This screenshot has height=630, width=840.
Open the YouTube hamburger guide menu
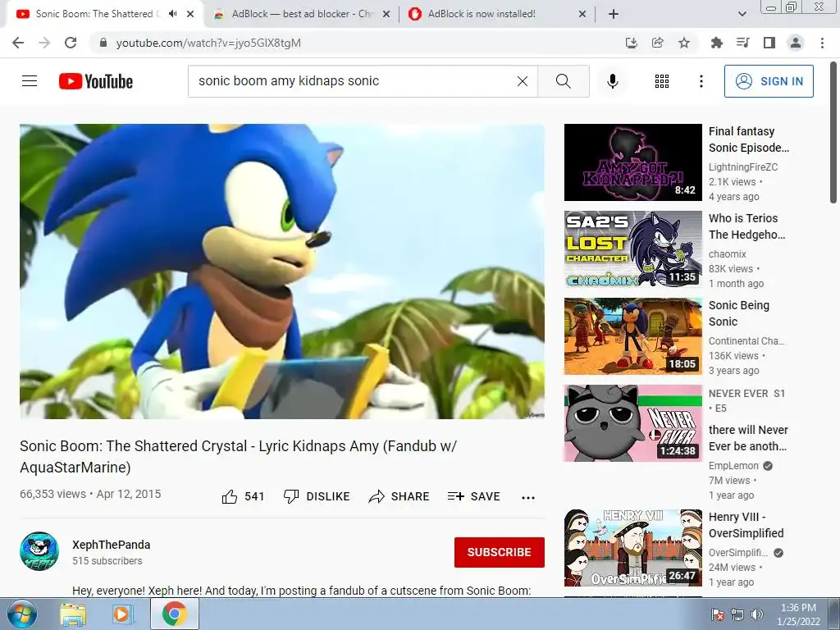[x=30, y=81]
